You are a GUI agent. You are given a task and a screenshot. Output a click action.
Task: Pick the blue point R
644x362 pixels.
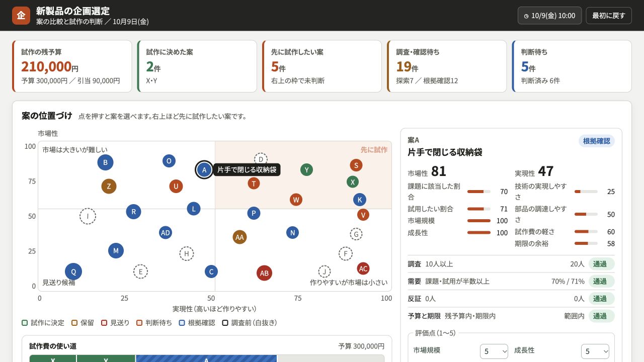[x=133, y=212]
